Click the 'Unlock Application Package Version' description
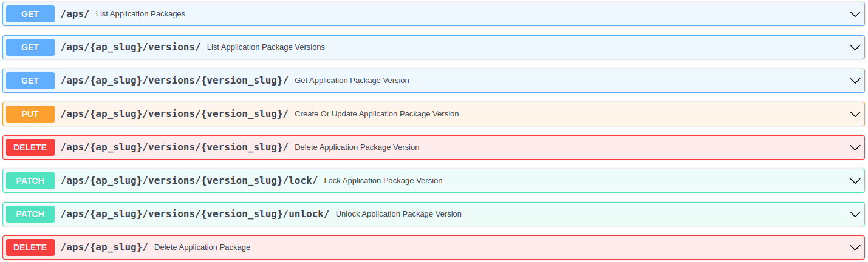 tap(398, 214)
